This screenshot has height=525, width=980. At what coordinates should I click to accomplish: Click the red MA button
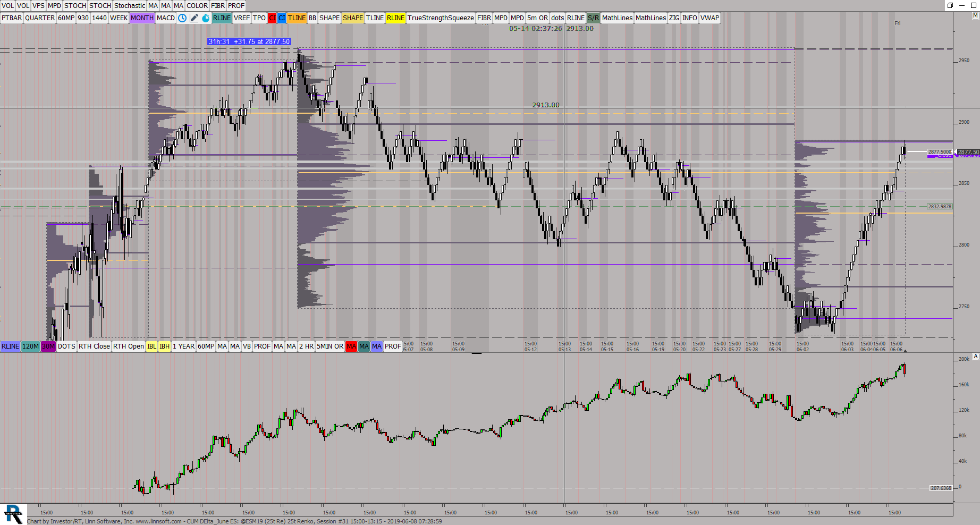(351, 346)
